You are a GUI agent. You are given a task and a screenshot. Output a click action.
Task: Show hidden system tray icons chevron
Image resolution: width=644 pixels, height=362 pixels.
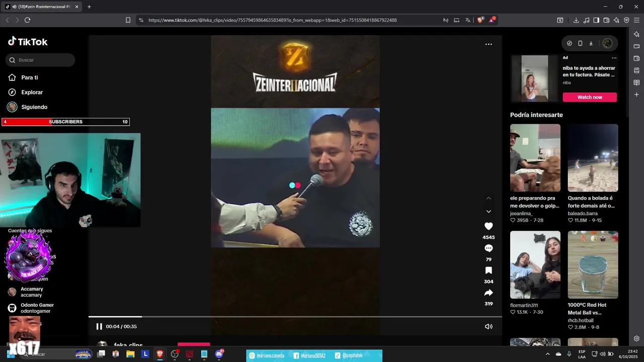548,354
